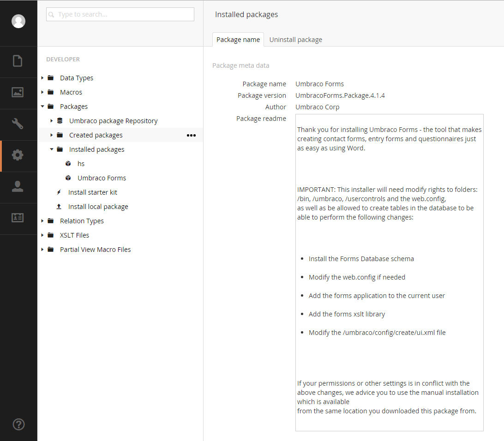
Task: Click the Package version field label
Action: pyautogui.click(x=262, y=95)
